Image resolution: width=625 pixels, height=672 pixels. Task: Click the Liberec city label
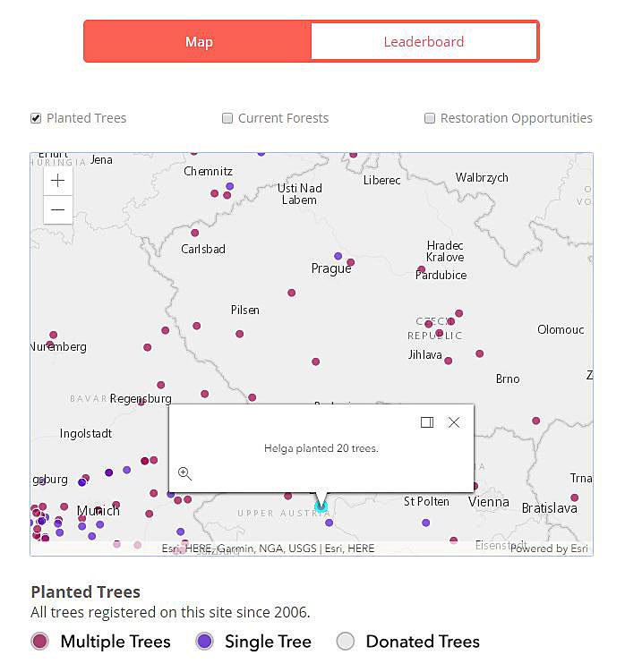pos(381,181)
